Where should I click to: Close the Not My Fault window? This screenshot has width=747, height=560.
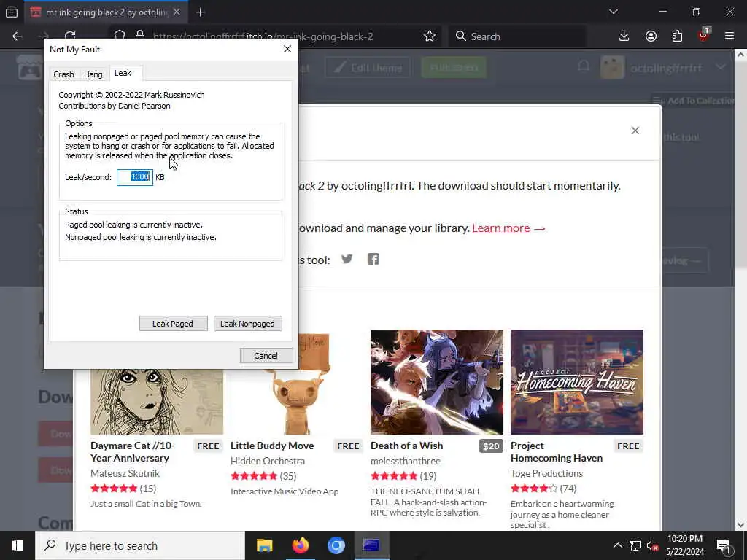point(287,49)
